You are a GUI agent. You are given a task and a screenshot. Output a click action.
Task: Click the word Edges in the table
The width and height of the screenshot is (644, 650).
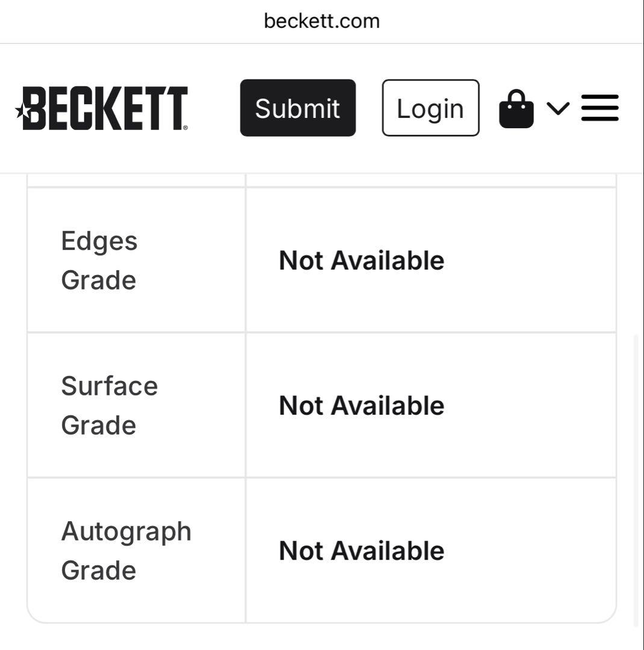(99, 241)
